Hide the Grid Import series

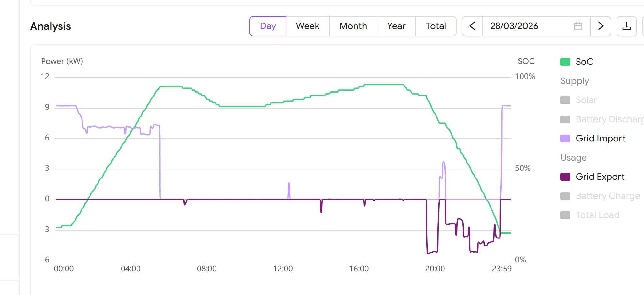[x=600, y=139]
